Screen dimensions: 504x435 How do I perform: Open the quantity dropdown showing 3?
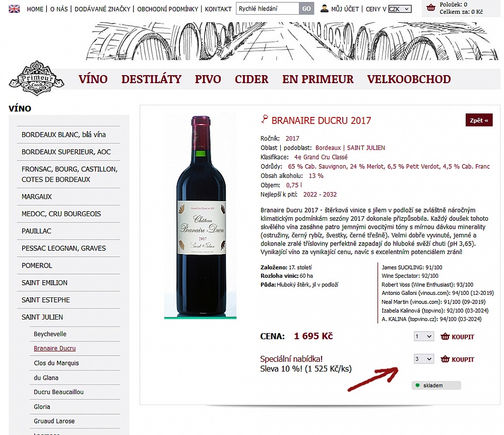click(424, 359)
